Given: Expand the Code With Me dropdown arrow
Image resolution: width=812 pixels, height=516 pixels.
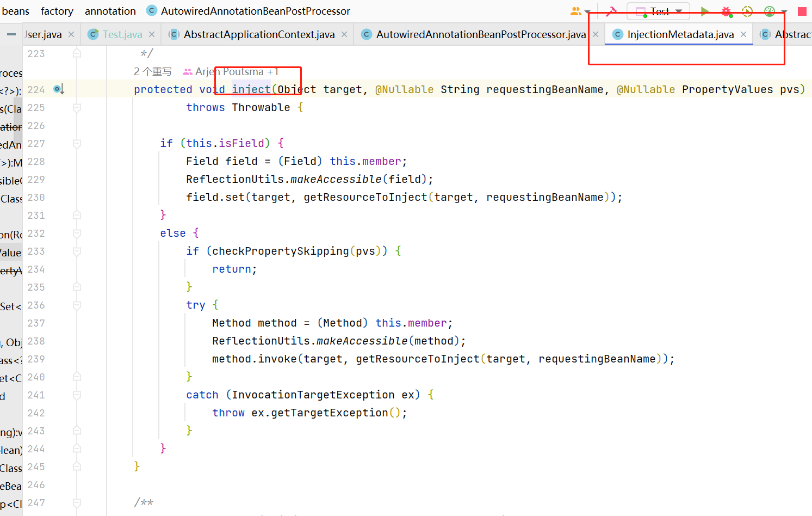Looking at the screenshot, I should click(x=587, y=12).
